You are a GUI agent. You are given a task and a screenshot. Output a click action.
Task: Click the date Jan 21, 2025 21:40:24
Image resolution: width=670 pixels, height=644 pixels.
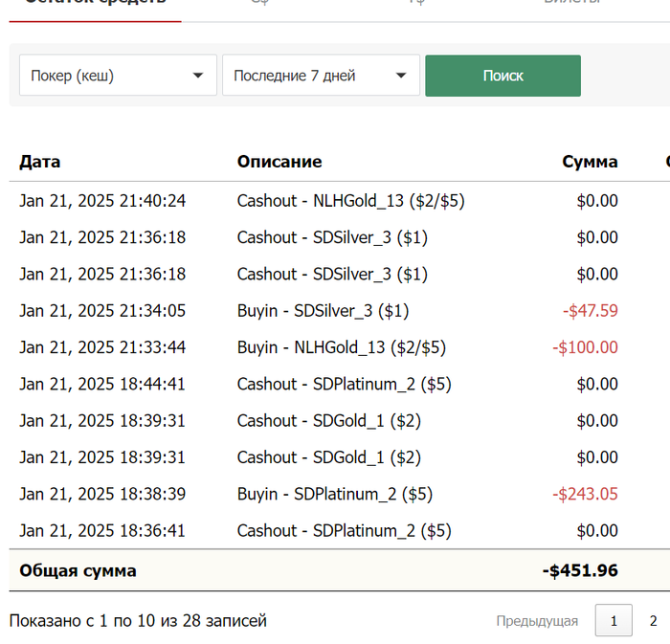(x=102, y=201)
